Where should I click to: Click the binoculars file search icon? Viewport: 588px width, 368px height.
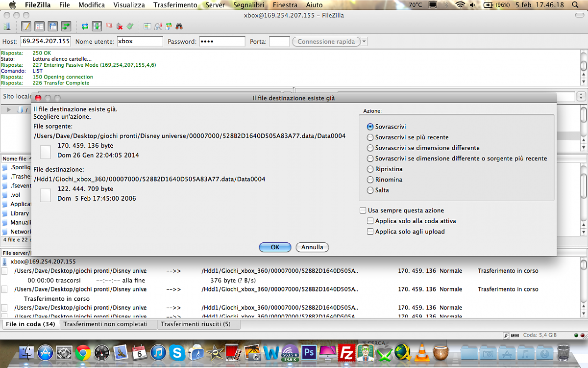pos(179,26)
